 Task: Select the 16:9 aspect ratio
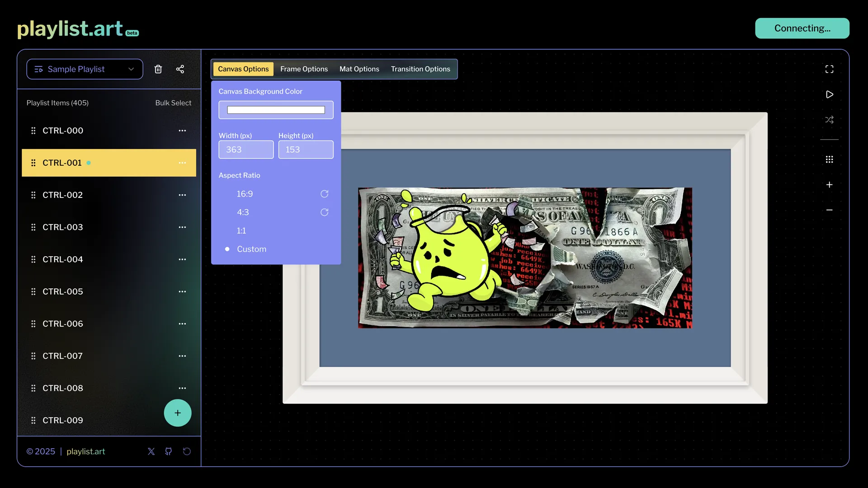245,194
